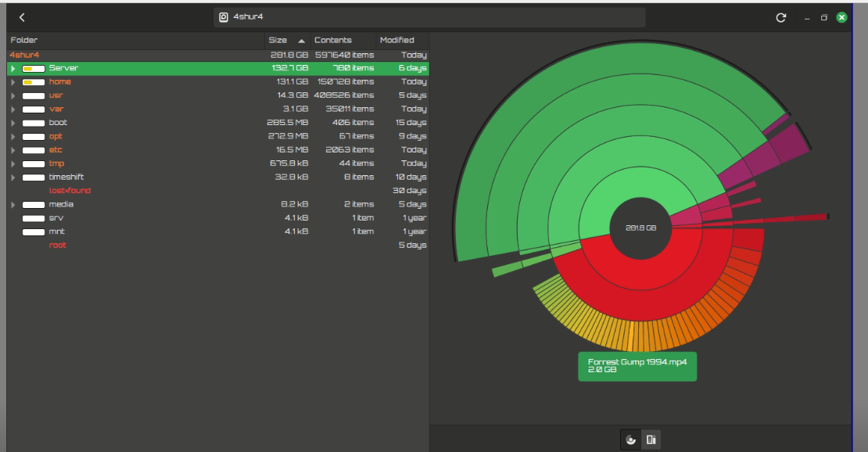Screen dimensions: 868x452
Task: Expand the boot folder
Action: 13,123
